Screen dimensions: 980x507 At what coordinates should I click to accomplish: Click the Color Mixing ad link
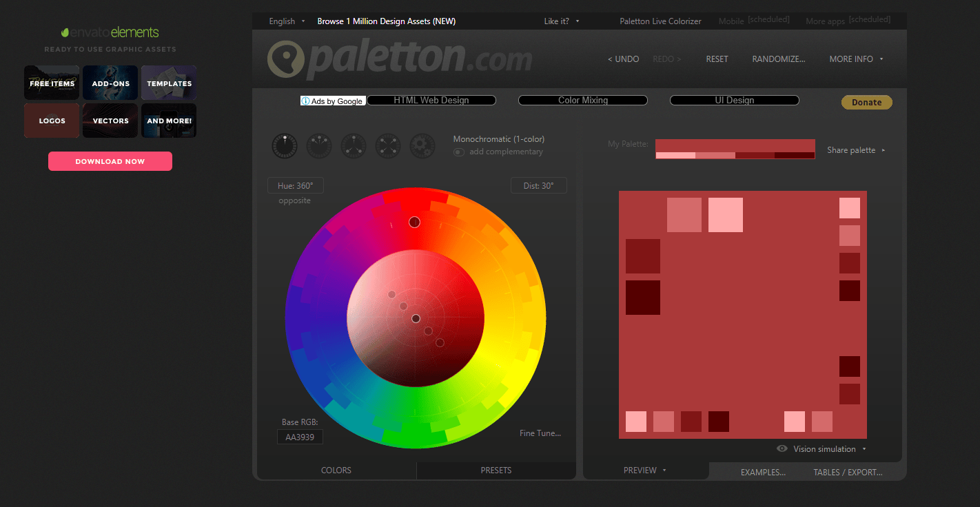(583, 101)
